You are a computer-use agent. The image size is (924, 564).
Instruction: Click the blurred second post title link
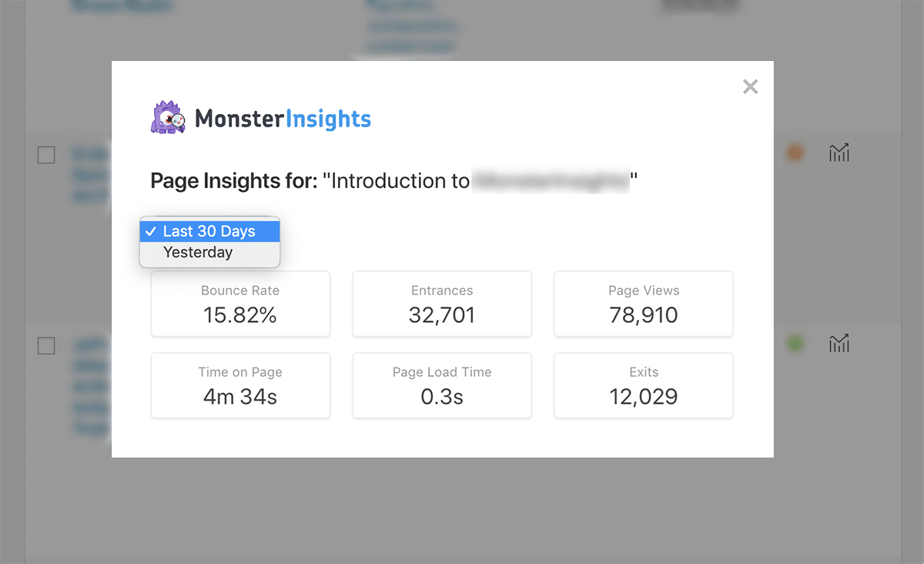91,386
